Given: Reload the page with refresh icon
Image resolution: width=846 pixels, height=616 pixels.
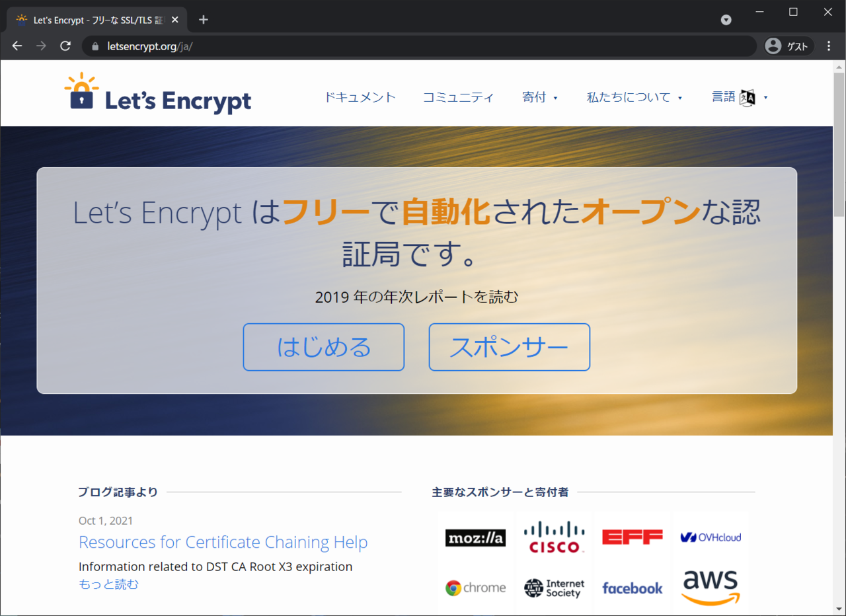Looking at the screenshot, I should (65, 46).
